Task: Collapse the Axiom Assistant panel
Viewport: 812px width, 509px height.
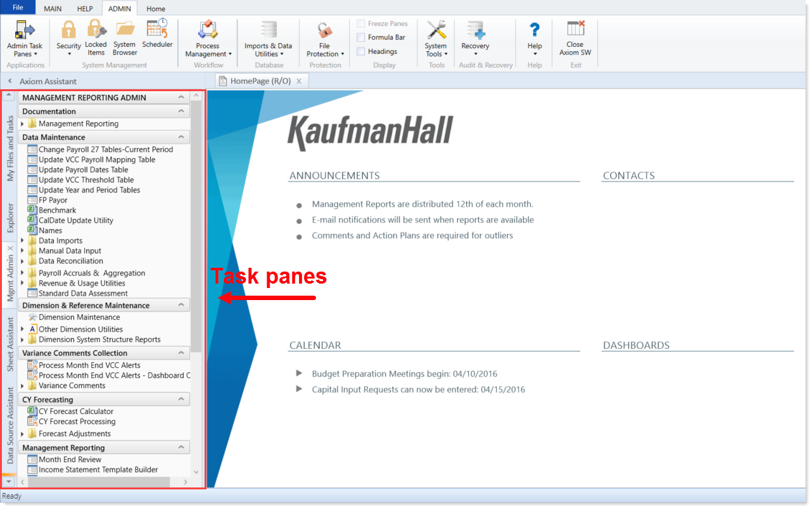Action: 10,81
